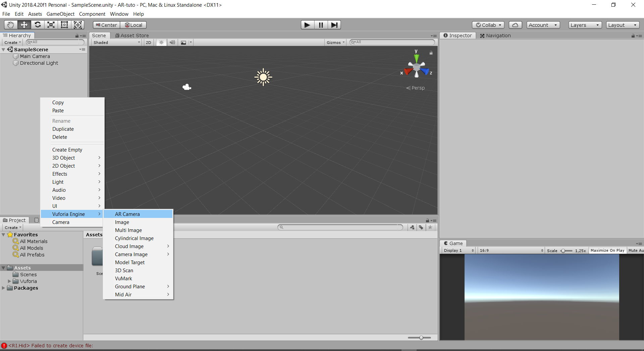Click the Step forward button
The width and height of the screenshot is (644, 351).
click(x=334, y=25)
